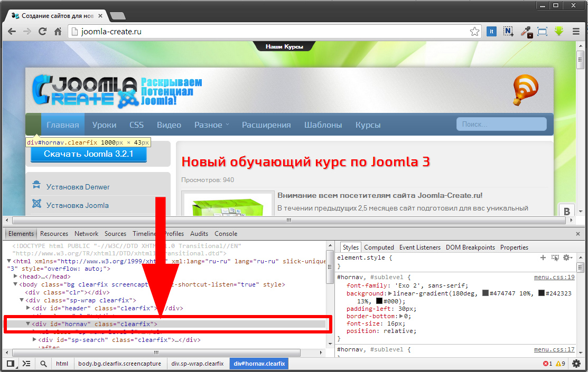Open DevTools settings gear
Viewport: 588px width, 372px height.
coord(576,364)
